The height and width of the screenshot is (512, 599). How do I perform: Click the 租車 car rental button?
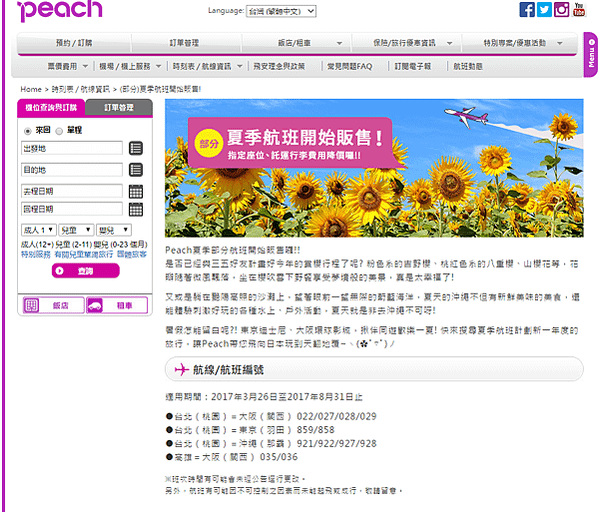click(117, 305)
